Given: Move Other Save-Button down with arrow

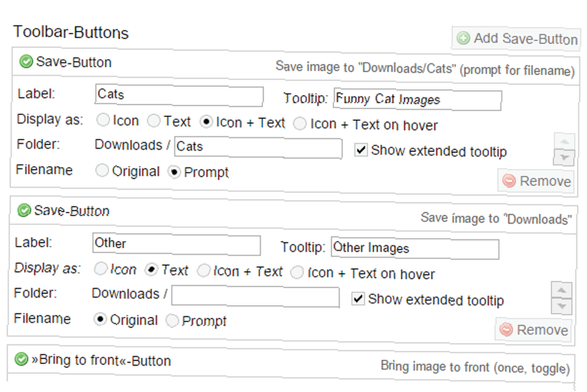Looking at the screenshot, I should click(x=561, y=306).
